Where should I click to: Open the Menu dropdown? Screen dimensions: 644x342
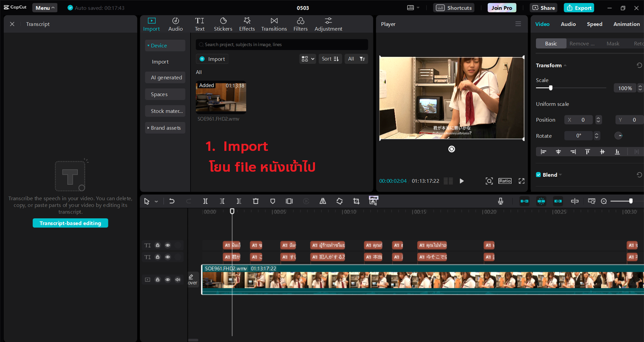[x=45, y=8]
